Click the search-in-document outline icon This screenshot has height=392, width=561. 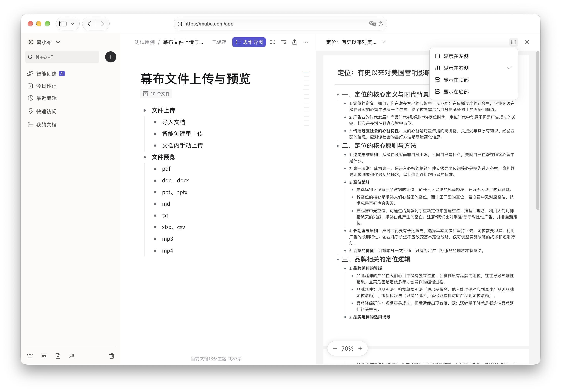(283, 42)
